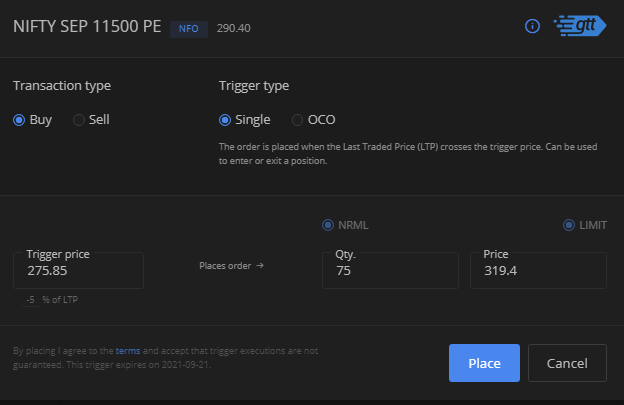
Task: Click the info icon near GTT logo
Action: [532, 26]
